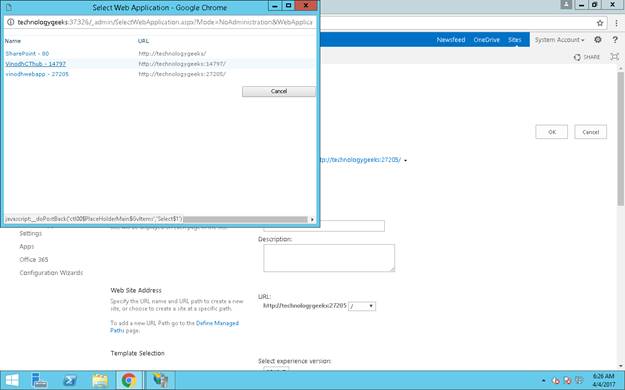Expand the System Account menu
625x390 pixels.
(559, 40)
